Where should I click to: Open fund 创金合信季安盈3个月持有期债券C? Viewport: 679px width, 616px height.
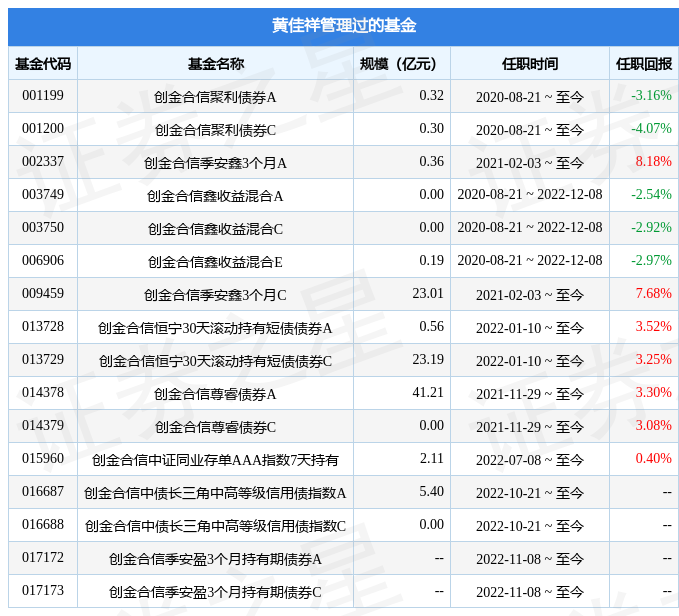click(215, 591)
